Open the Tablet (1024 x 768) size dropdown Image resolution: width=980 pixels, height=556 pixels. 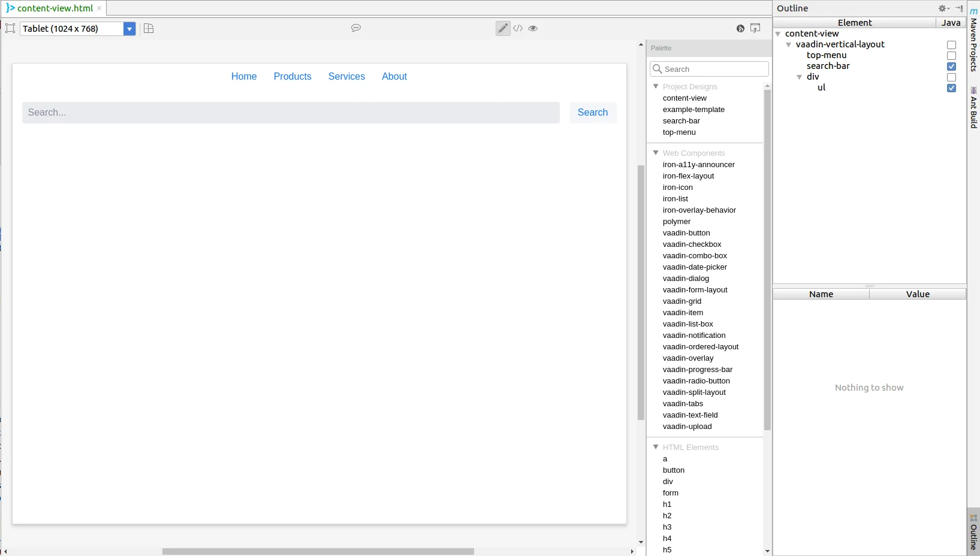pos(129,28)
